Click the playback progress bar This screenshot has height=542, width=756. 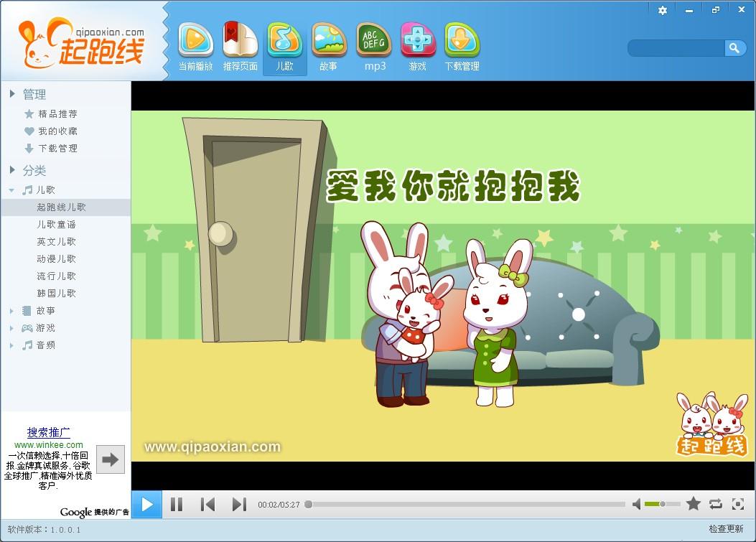pyautogui.click(x=465, y=505)
